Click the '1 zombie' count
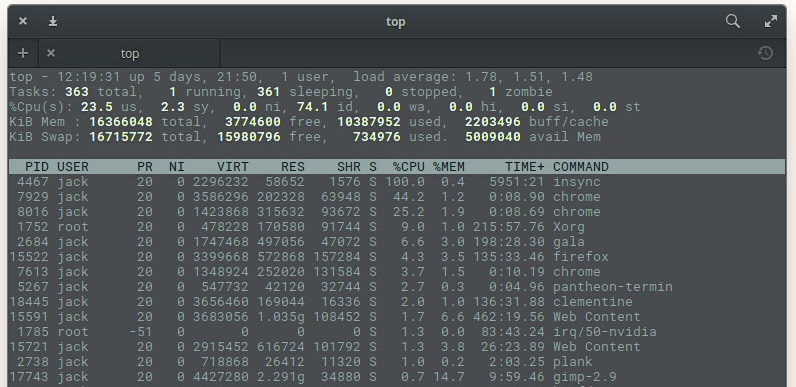Image resolution: width=796 pixels, height=387 pixels. tap(520, 92)
